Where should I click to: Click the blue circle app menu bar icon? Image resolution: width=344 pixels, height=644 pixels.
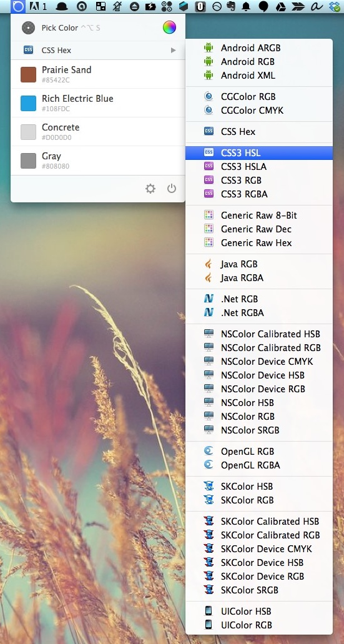coord(19,6)
